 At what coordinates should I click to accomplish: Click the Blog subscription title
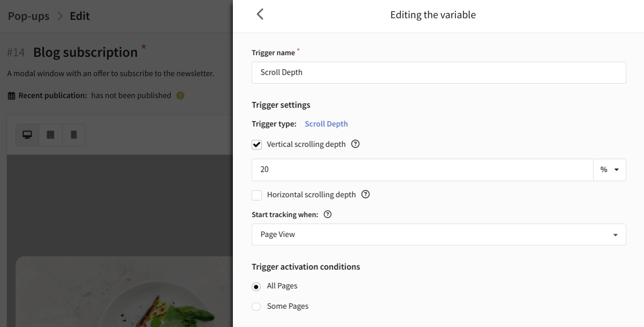(86, 52)
